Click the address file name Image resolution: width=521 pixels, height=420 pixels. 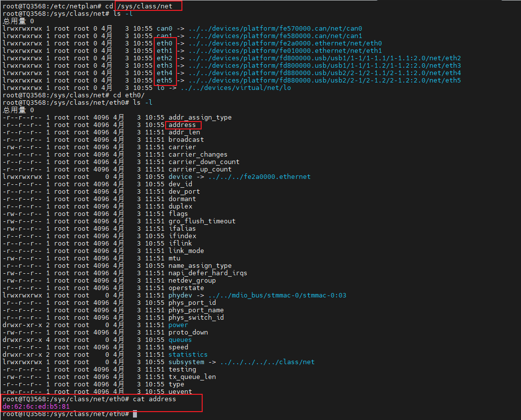pos(182,125)
